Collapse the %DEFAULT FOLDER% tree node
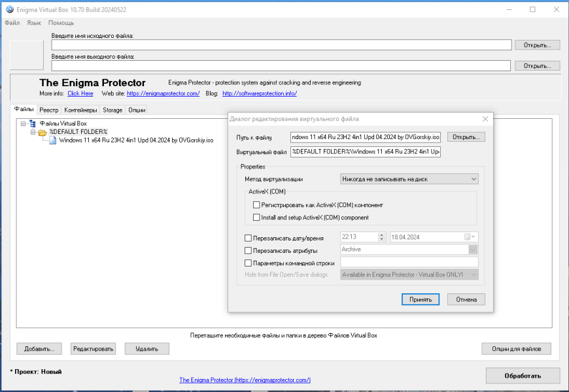 pos(33,132)
